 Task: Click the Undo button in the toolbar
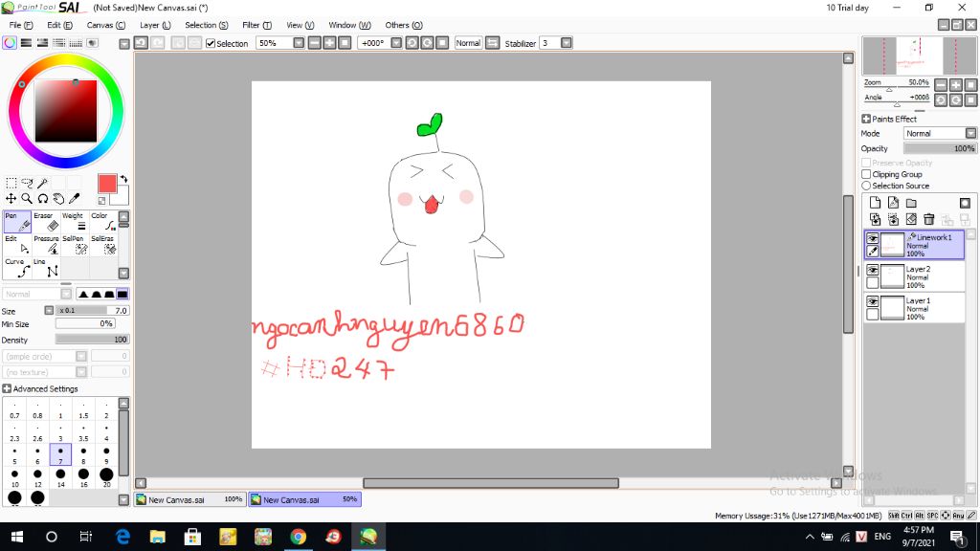click(x=142, y=43)
